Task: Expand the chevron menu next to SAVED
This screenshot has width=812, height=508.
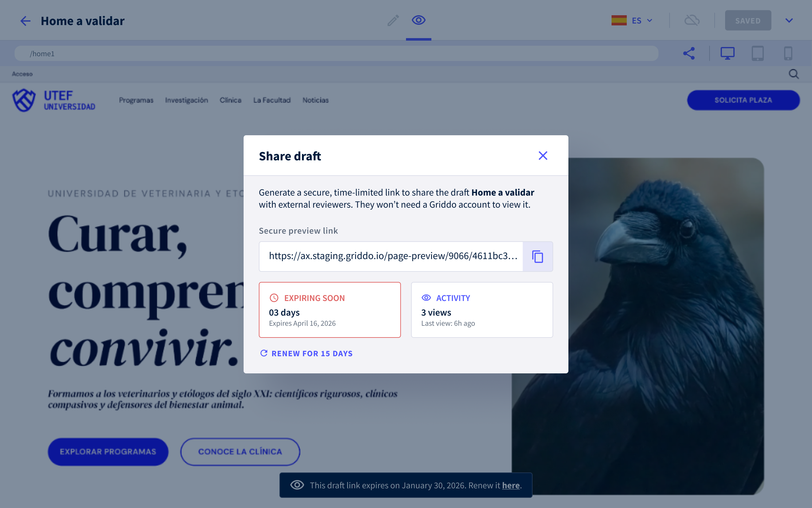Action: 789,21
